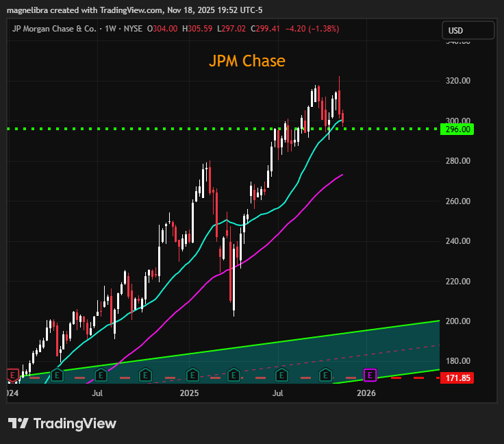Select the green dotted horizontal line at 296
This screenshot has width=504, height=444.
coord(223,129)
